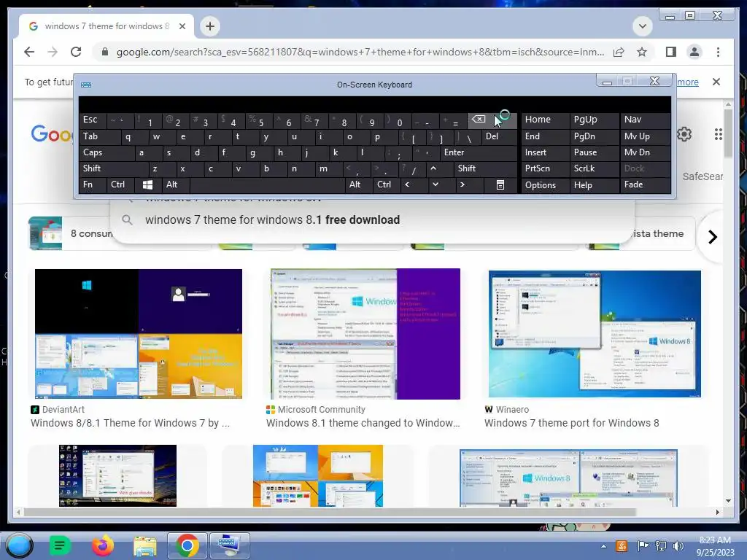Show hidden tray icons arrow
This screenshot has width=747, height=560.
603,546
